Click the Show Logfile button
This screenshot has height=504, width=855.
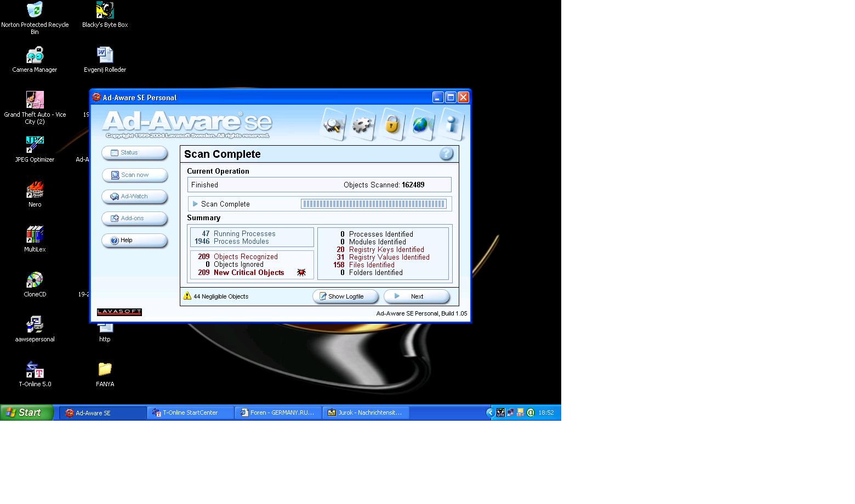coord(345,296)
